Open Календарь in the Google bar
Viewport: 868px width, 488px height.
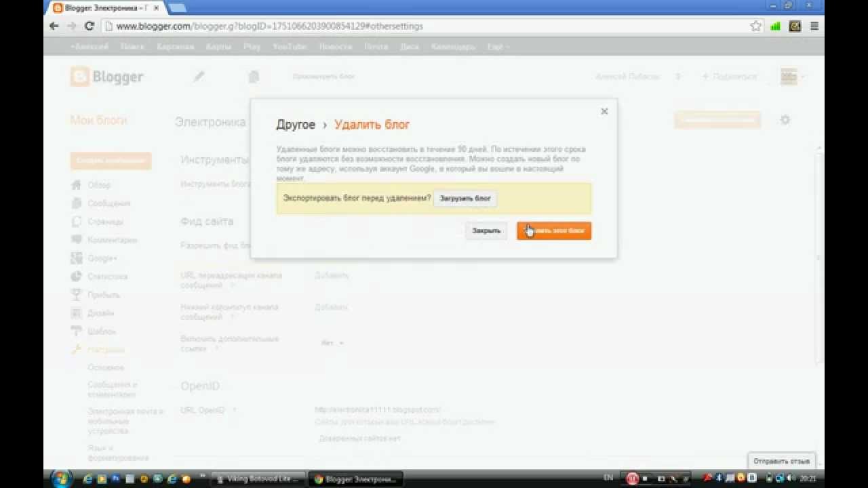pos(453,47)
